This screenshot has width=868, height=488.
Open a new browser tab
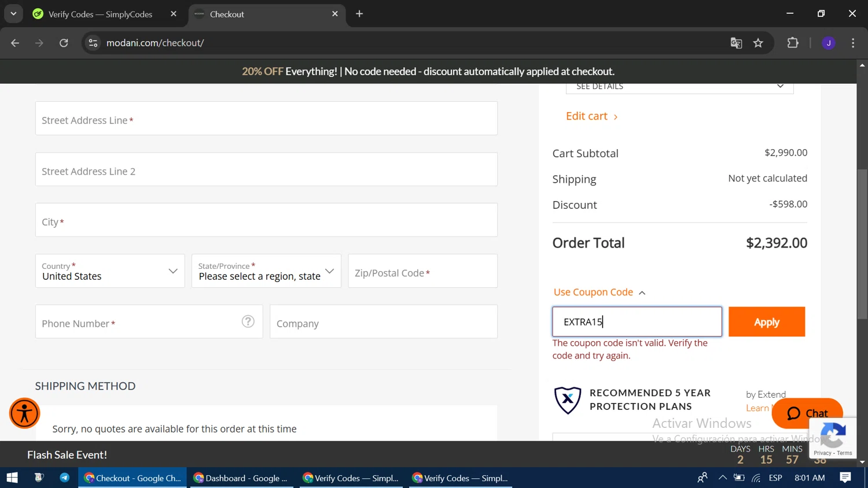click(x=359, y=14)
